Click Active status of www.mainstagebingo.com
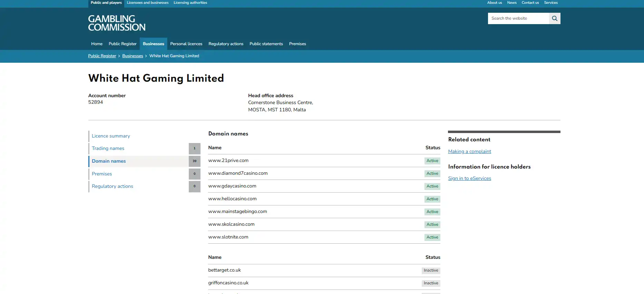Viewport: 644px width, 294px height. click(x=432, y=212)
